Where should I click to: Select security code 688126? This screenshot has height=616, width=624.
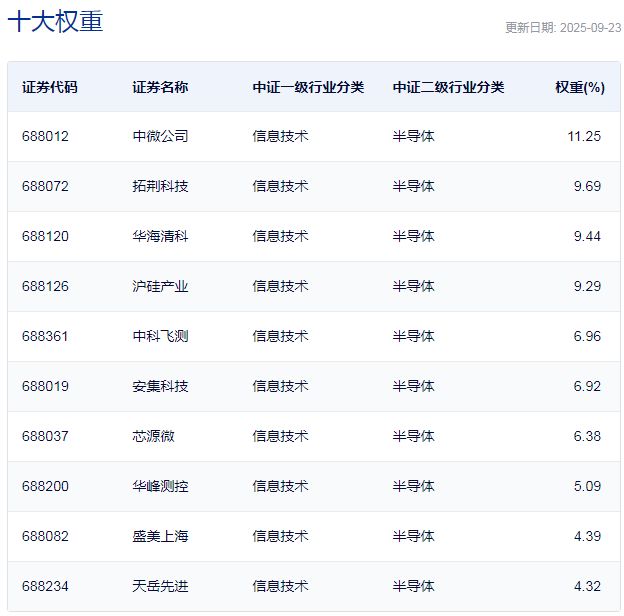pos(45,286)
